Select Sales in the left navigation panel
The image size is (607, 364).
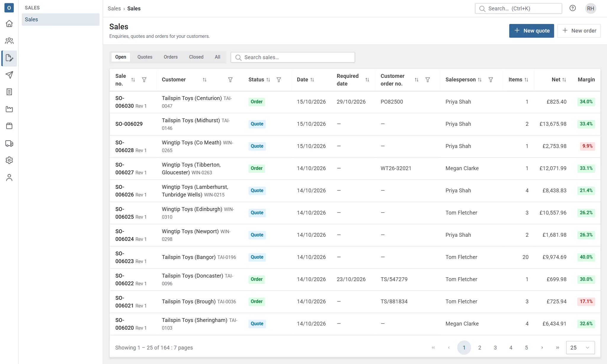pyautogui.click(x=60, y=20)
